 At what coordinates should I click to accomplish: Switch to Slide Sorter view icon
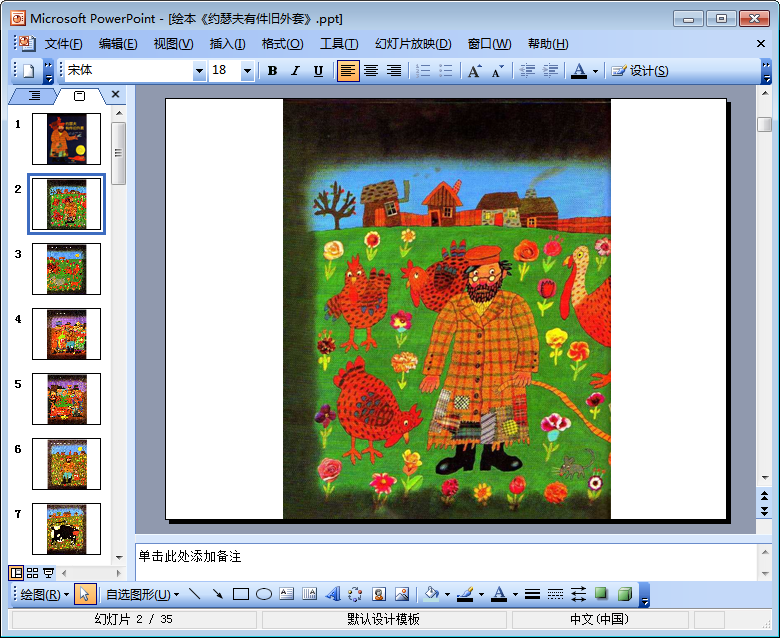click(x=32, y=573)
